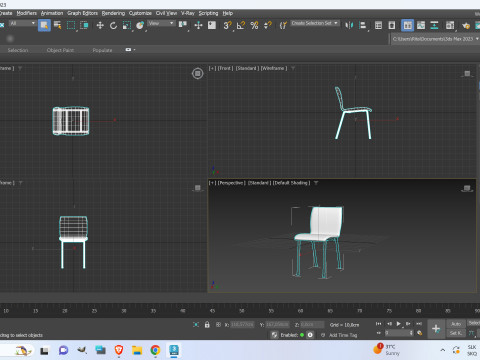Go to animation end
The width and height of the screenshot is (480, 360).
[x=419, y=323]
